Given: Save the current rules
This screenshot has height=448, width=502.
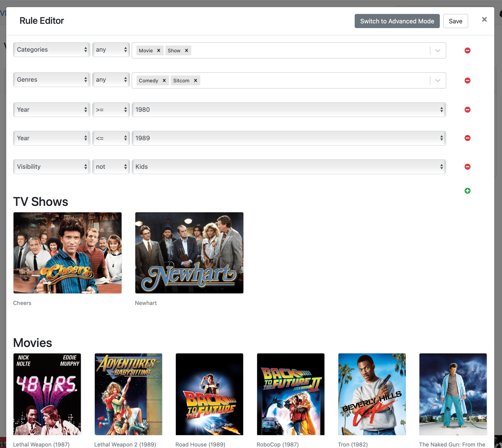Looking at the screenshot, I should coord(455,21).
